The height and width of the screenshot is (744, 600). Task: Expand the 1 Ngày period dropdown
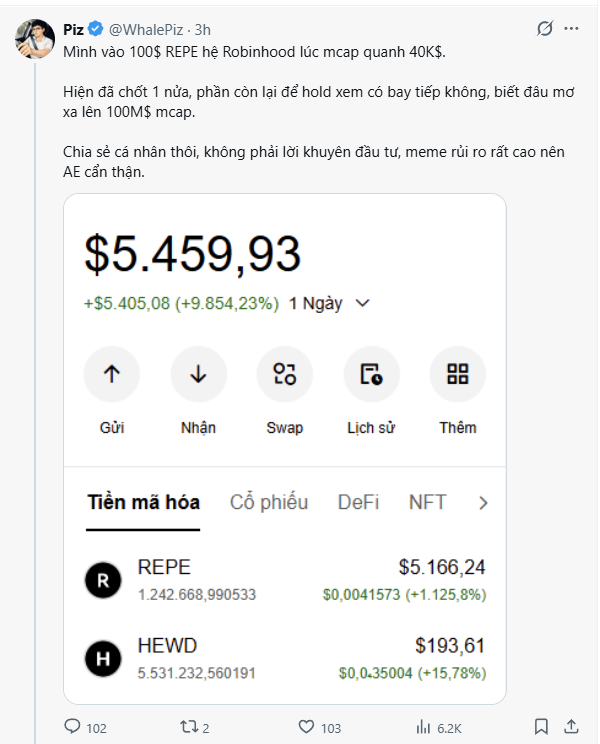click(330, 303)
